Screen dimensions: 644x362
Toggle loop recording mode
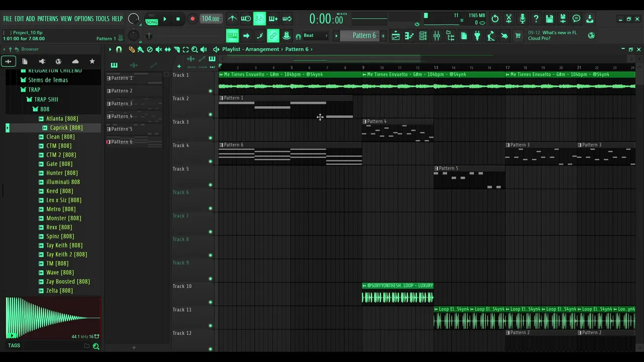287,19
